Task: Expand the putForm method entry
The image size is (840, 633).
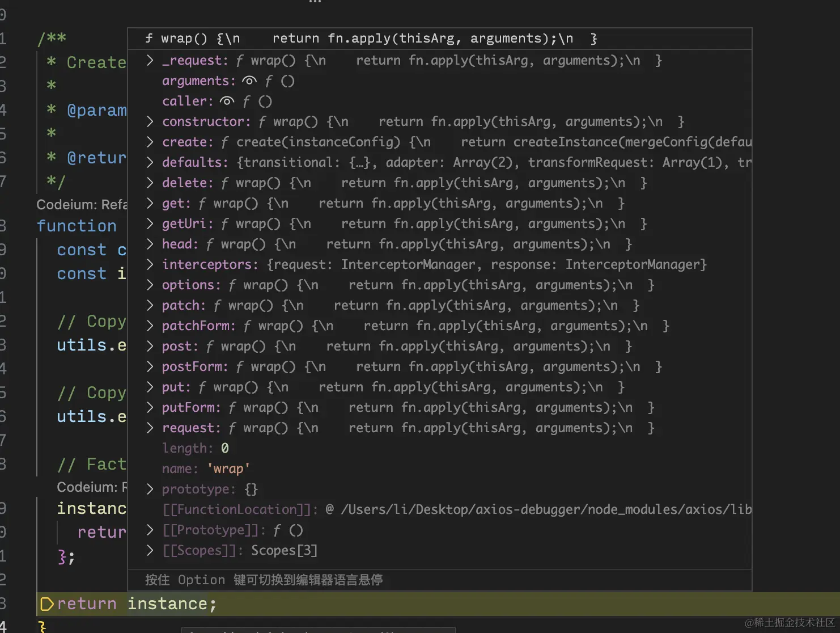Action: (x=150, y=408)
